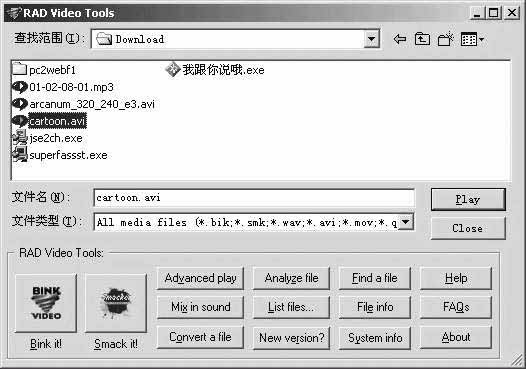Click the Smacker logo icon button
Screen dimensions: 526x369
click(116, 303)
